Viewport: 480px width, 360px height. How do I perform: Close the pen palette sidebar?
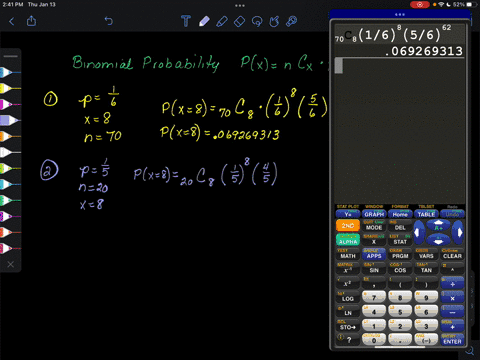[11, 264]
